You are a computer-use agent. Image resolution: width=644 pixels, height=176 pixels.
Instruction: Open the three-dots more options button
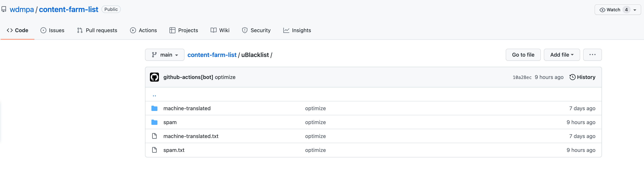(592, 55)
